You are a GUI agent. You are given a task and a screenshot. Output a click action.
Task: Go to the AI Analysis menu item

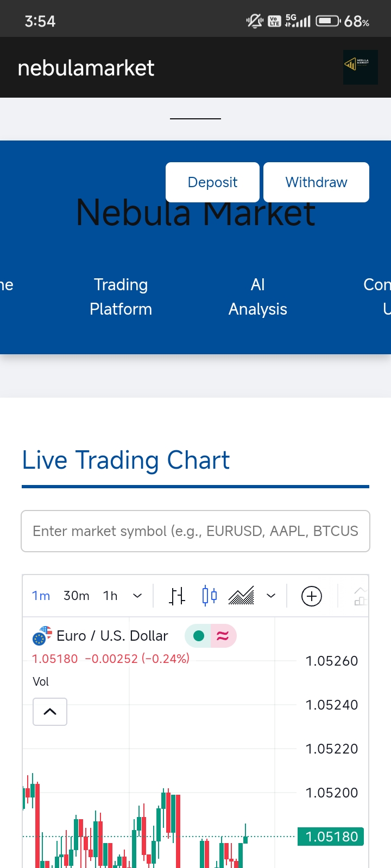pos(258,297)
